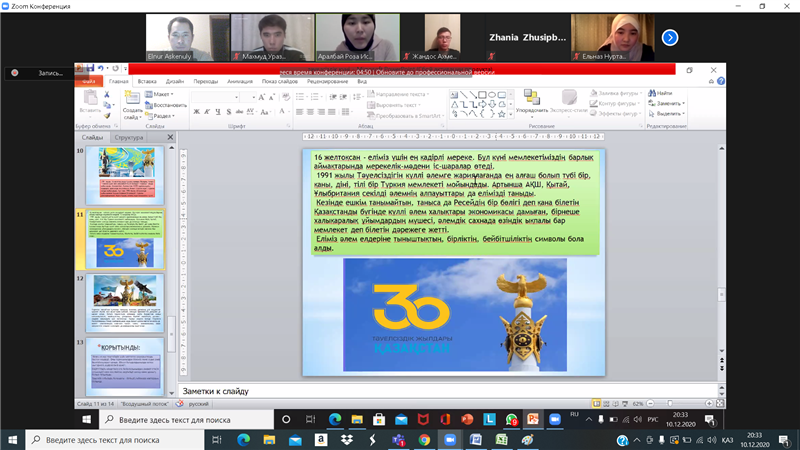
Task: Open Chrome from the bottom taskbar
Action: pos(424,439)
